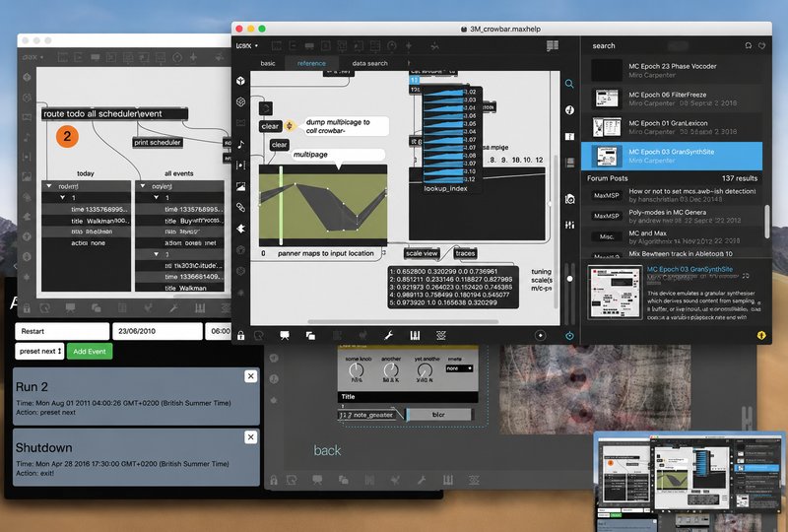
Task: Collapse the 'today' root disclosure triangle
Action: pyautogui.click(x=48, y=186)
